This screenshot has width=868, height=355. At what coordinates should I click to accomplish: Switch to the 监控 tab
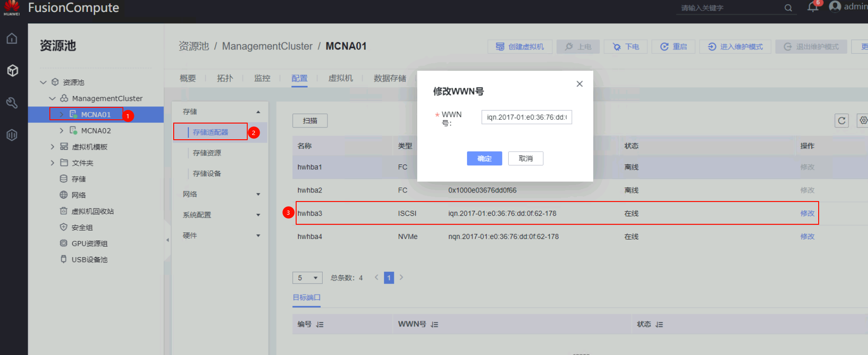[262, 78]
